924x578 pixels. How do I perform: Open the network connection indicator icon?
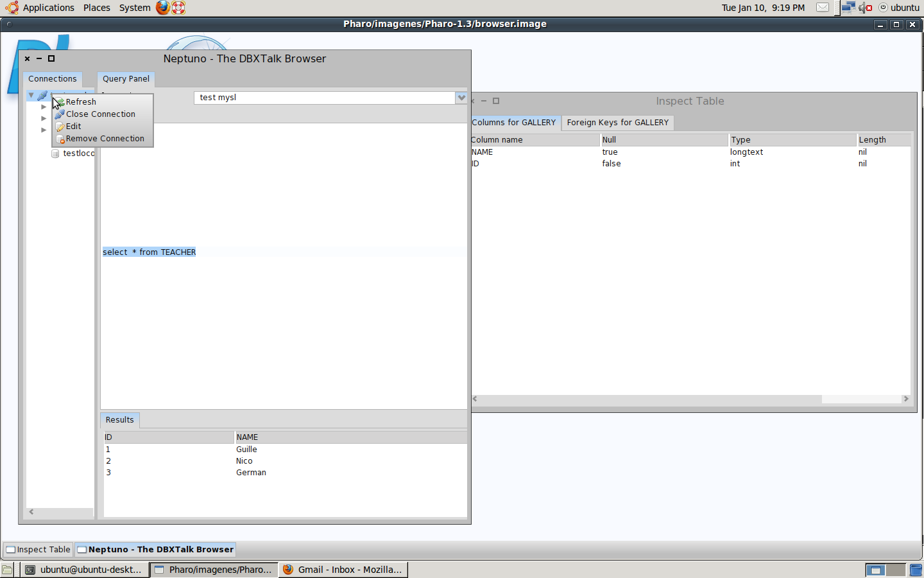pyautogui.click(x=848, y=8)
